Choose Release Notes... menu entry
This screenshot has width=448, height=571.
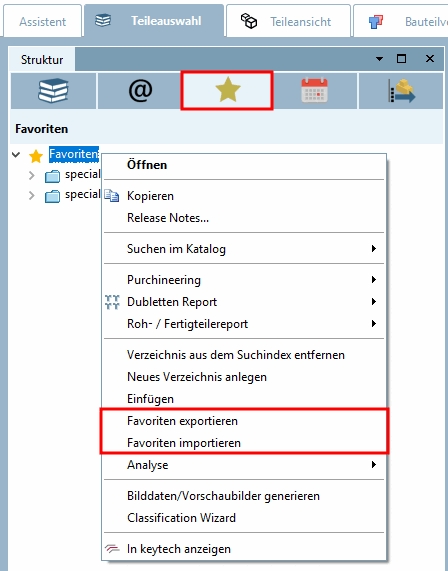coord(244,218)
